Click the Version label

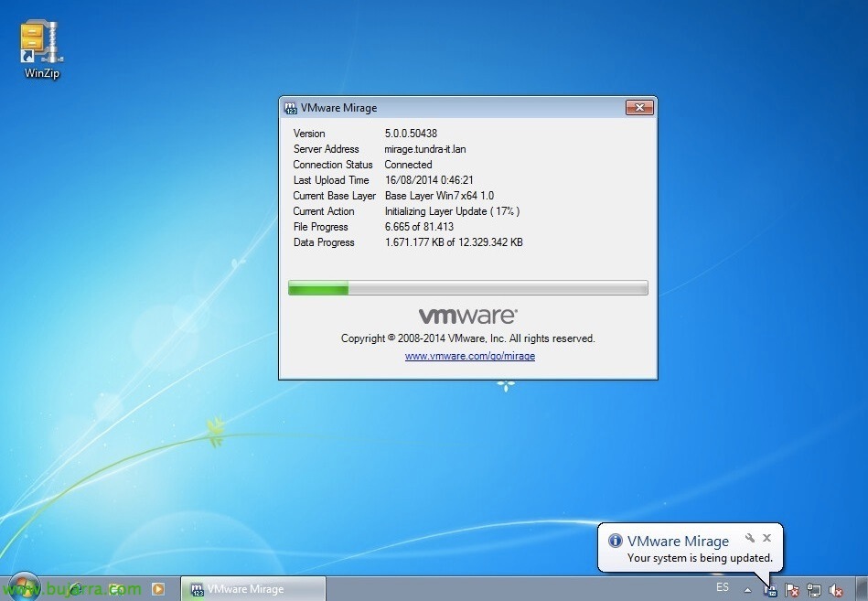(x=309, y=134)
